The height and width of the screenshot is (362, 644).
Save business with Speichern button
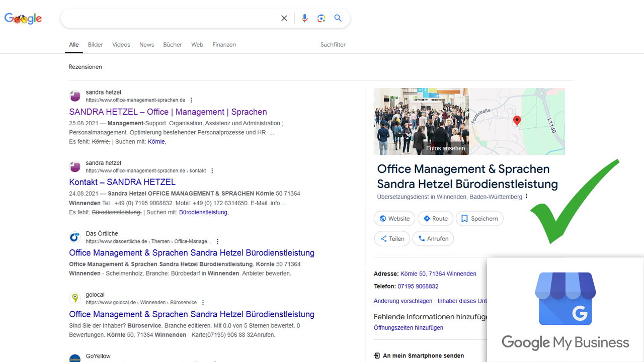(x=479, y=219)
